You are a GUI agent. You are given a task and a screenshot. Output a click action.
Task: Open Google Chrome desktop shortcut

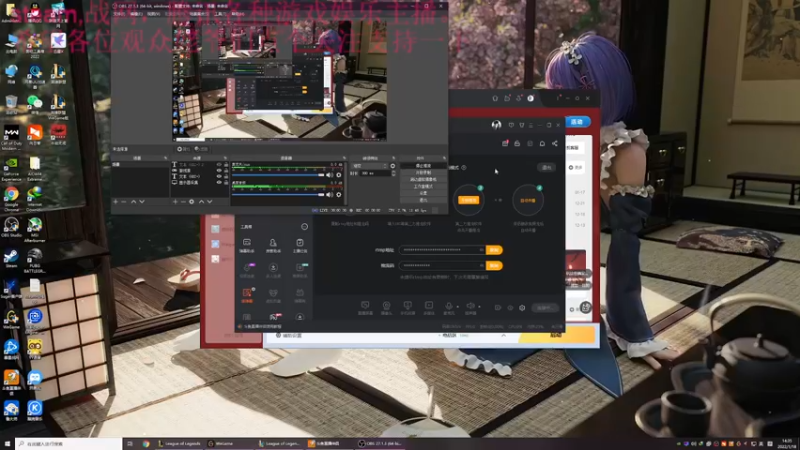11,196
